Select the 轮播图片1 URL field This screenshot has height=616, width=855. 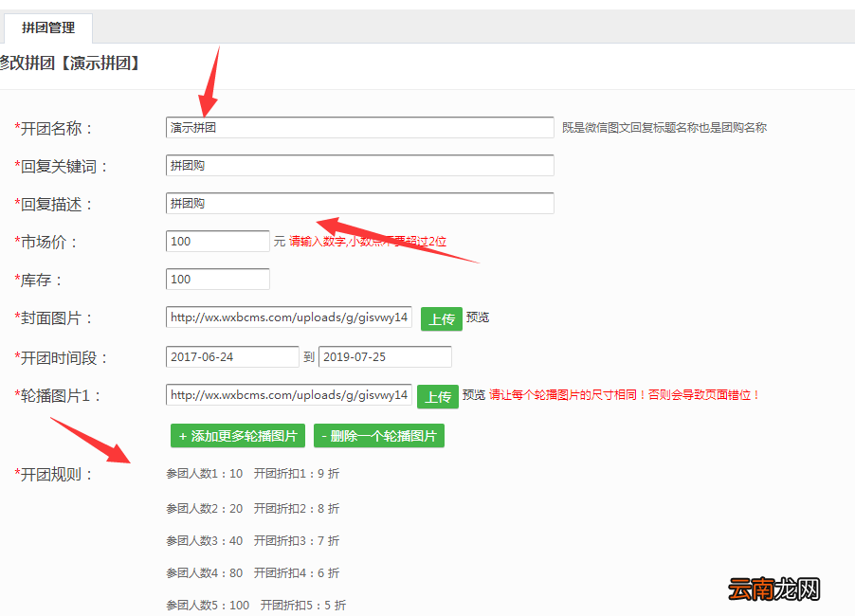coord(289,394)
